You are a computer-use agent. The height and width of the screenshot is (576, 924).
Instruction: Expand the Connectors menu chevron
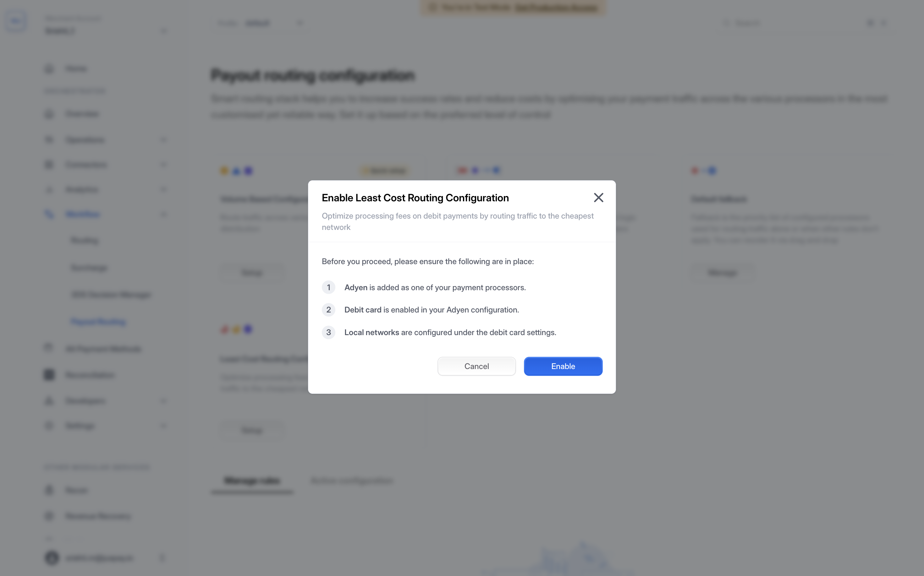point(163,165)
